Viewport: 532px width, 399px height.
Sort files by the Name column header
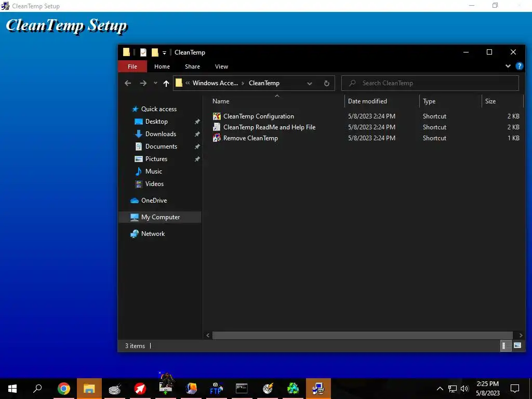[x=276, y=101]
